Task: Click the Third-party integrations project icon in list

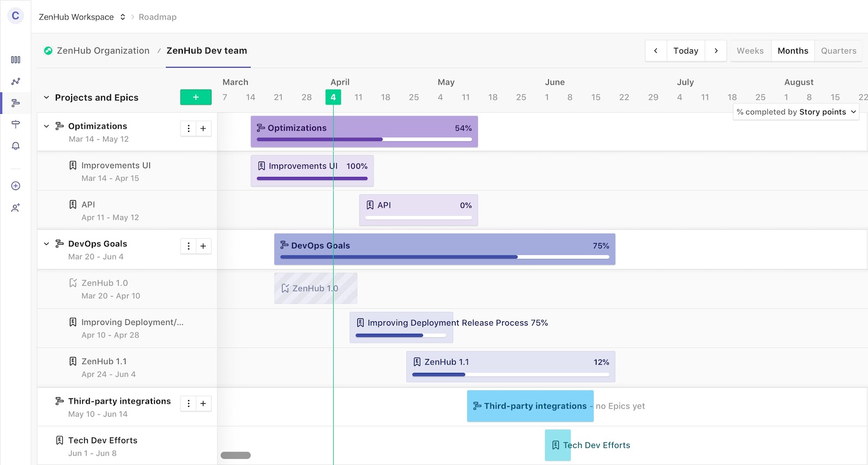Action: 60,401
